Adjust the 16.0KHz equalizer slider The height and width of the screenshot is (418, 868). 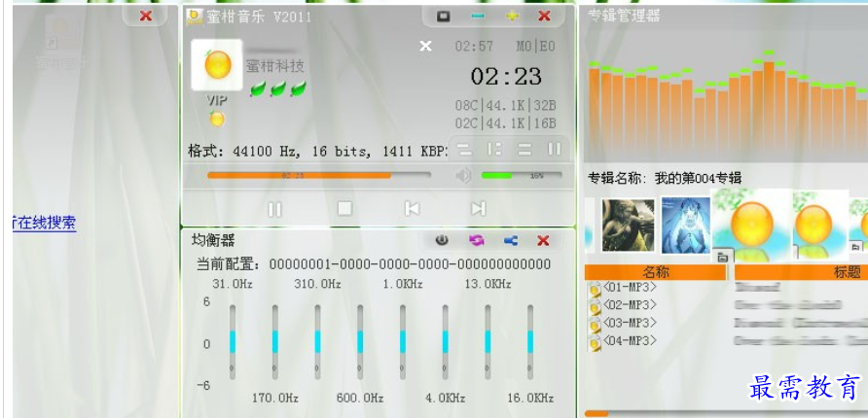point(530,342)
